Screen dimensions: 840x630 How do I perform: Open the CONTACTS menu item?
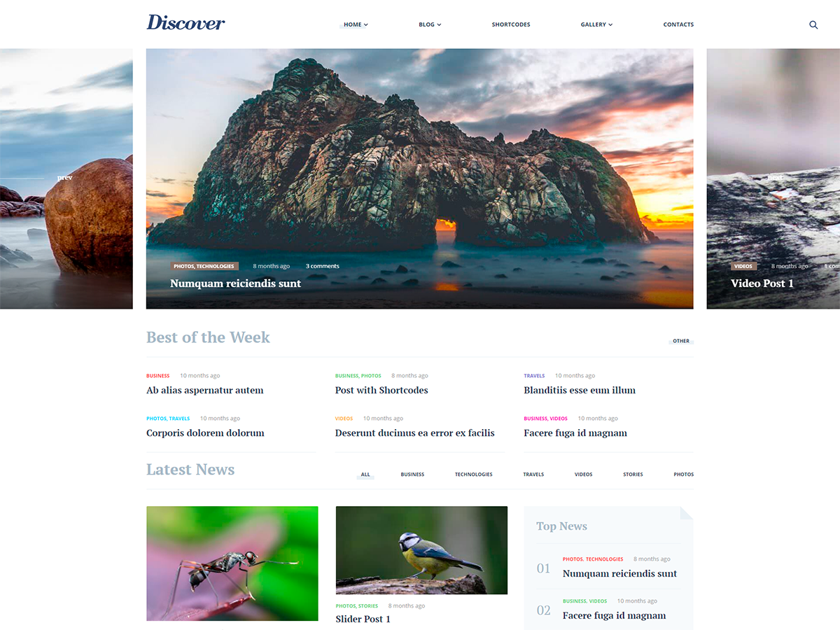[678, 24]
